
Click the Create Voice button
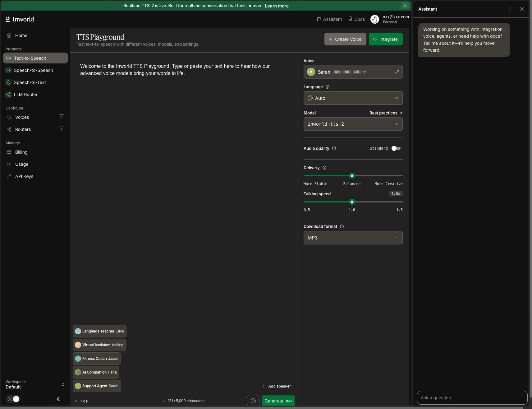point(345,39)
